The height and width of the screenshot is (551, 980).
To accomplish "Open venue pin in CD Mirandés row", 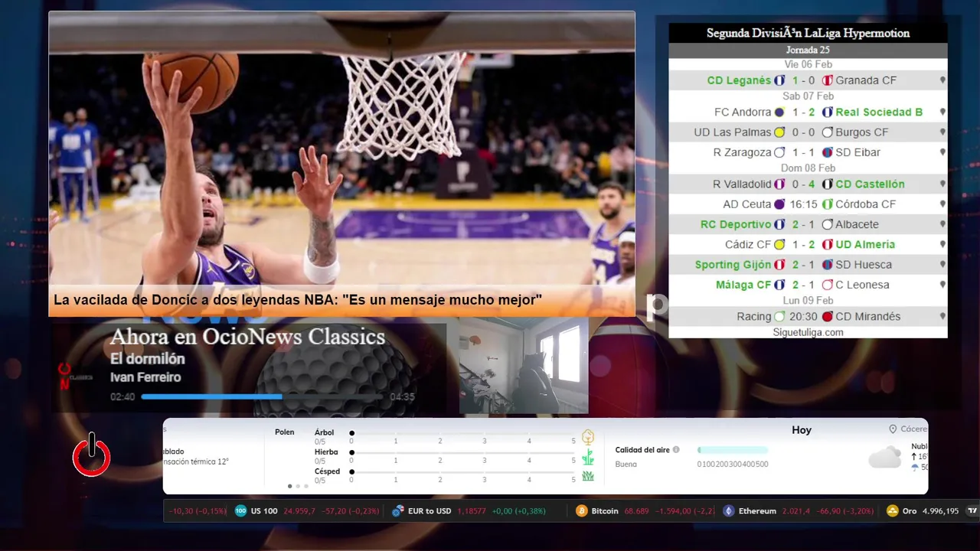I will point(942,316).
